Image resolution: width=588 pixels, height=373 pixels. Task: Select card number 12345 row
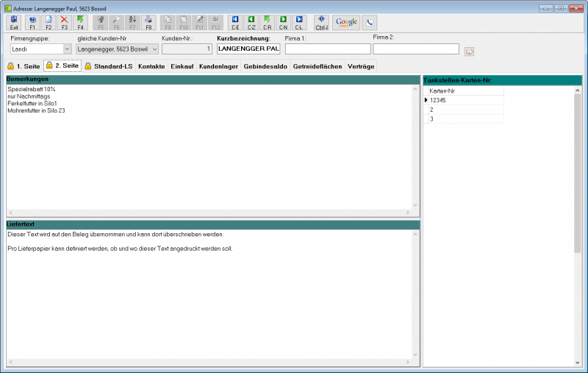[x=466, y=100]
